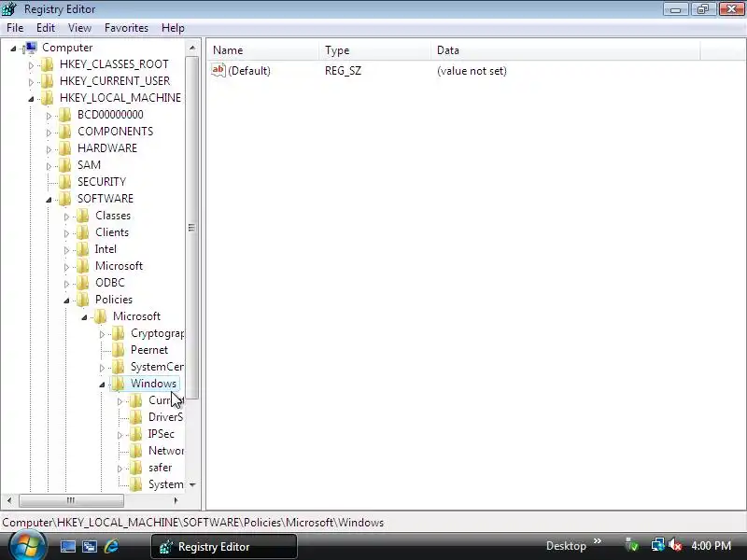Select the SOFTWARE folder icon
Viewport: 747px width, 560px height.
tap(65, 199)
